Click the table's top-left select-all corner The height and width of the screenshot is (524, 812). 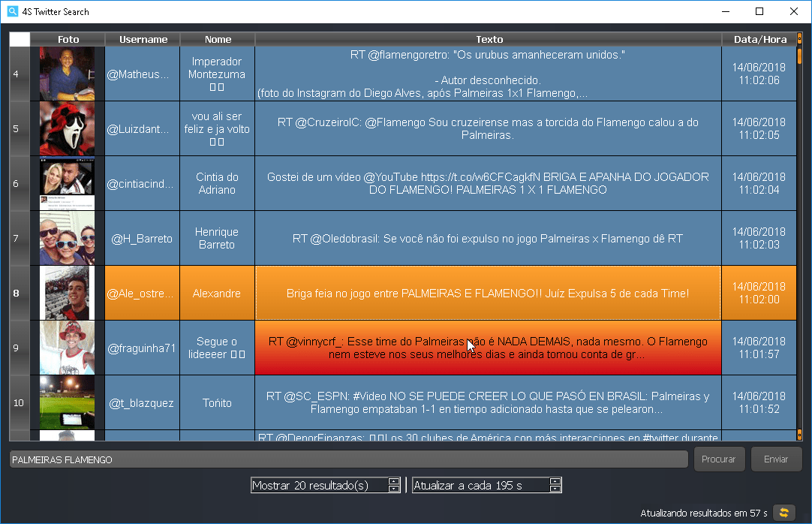(x=20, y=39)
